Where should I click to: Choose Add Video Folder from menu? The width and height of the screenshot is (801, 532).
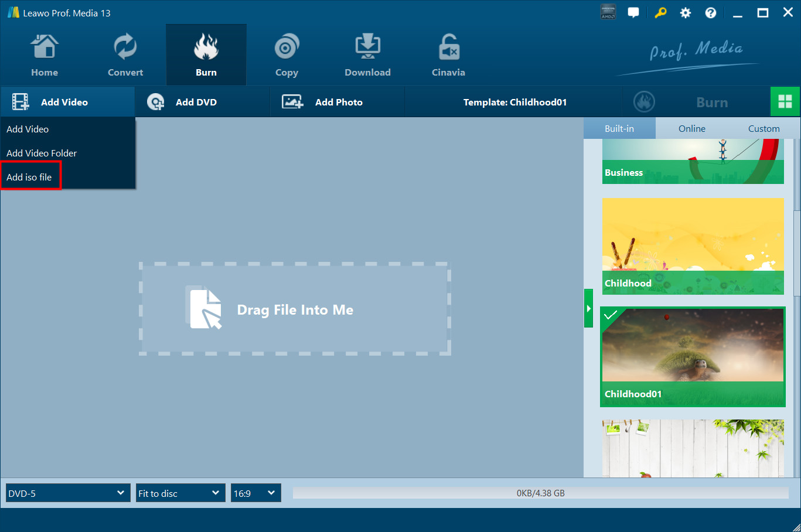[42, 153]
